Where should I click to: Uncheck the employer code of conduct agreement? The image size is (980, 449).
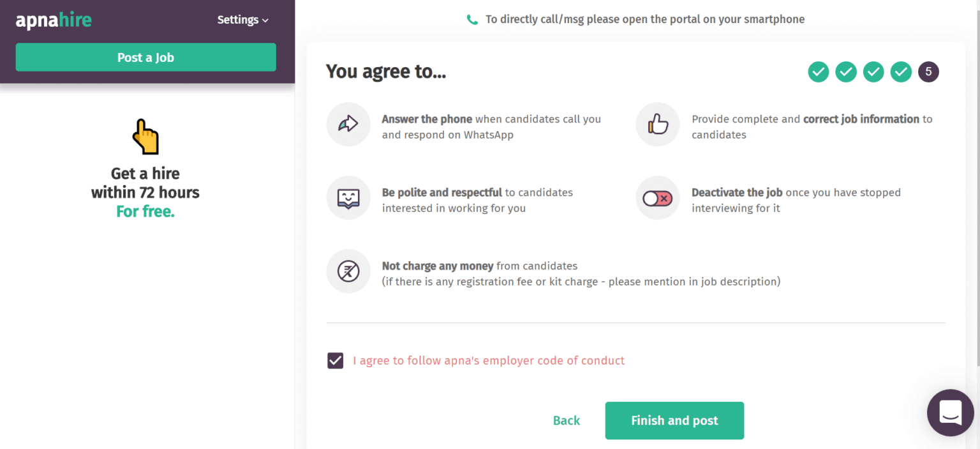(x=335, y=360)
